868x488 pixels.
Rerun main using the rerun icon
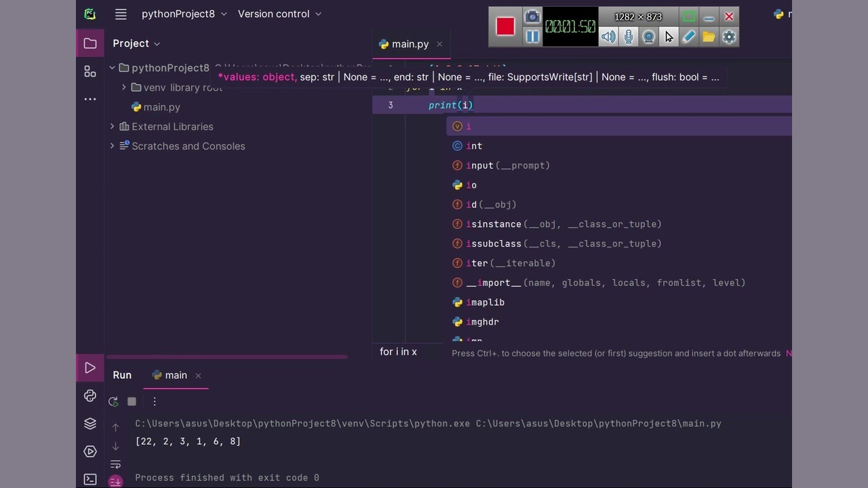[x=113, y=401]
